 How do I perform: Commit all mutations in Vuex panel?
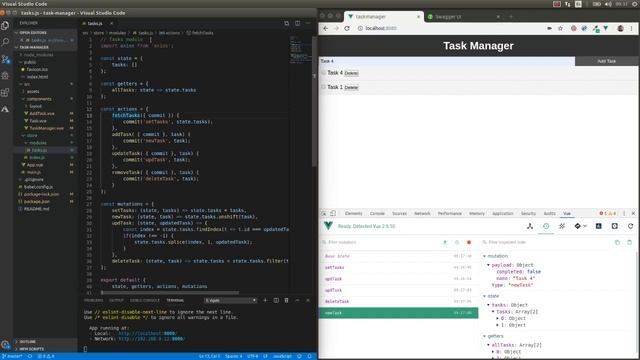[445, 242]
